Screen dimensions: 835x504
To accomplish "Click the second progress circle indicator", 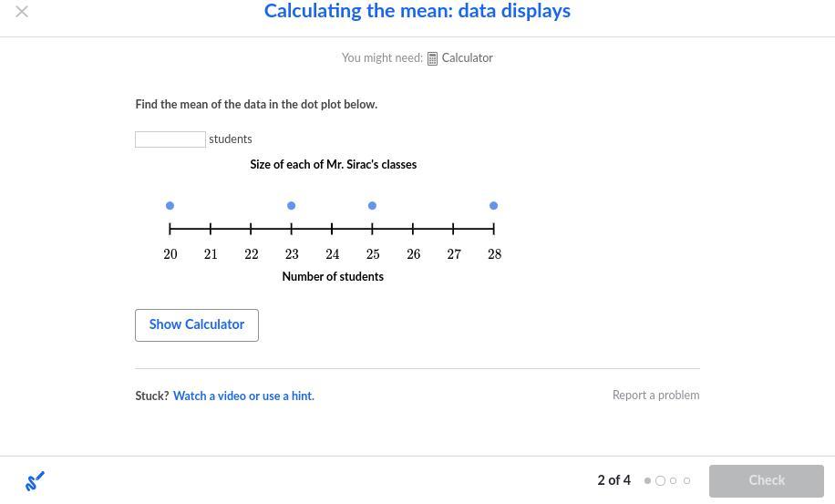I will (661, 481).
